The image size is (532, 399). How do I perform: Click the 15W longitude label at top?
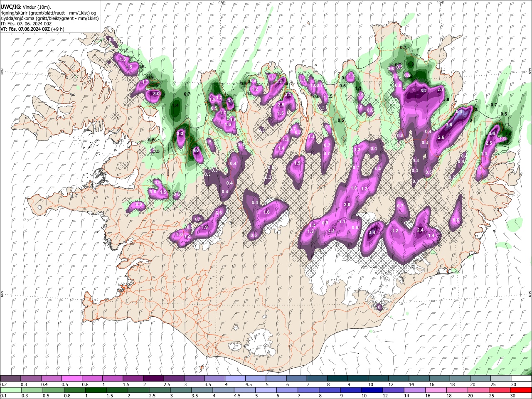tap(440, 2)
